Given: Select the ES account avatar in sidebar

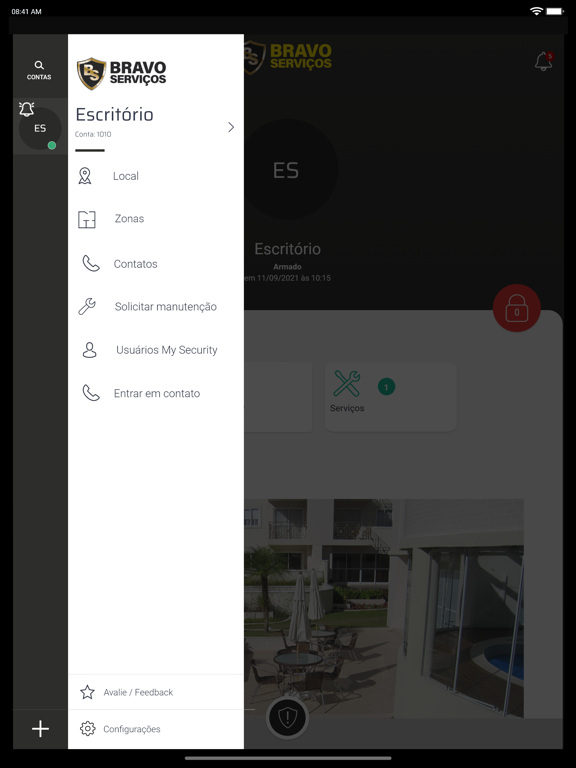Looking at the screenshot, I should (x=40, y=128).
